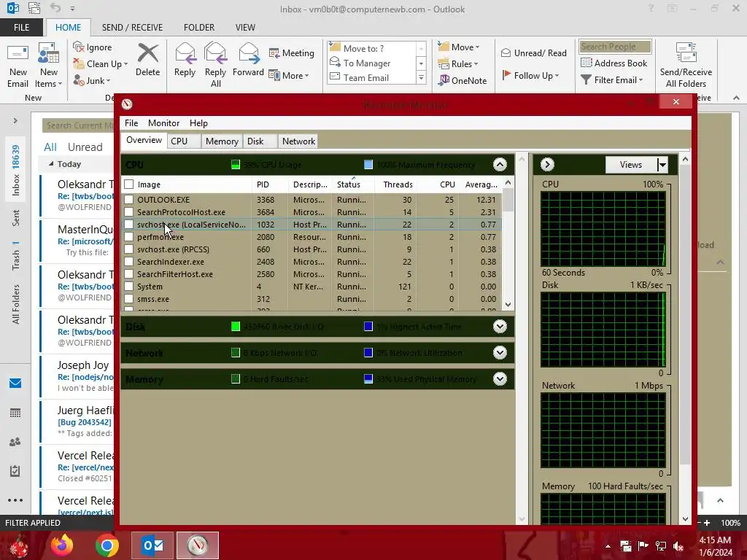Check the perfmon.exe process checkbox
This screenshot has width=747, height=560.
pyautogui.click(x=128, y=237)
